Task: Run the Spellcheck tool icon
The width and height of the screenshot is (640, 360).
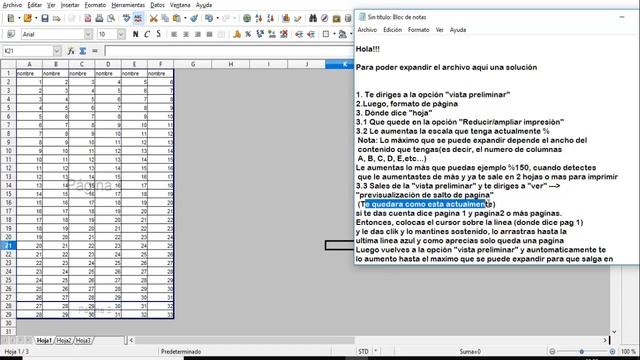Action: [x=127, y=18]
